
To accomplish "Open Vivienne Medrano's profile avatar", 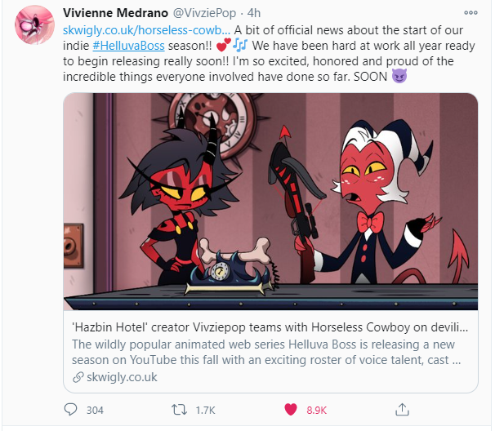I will tap(34, 24).
